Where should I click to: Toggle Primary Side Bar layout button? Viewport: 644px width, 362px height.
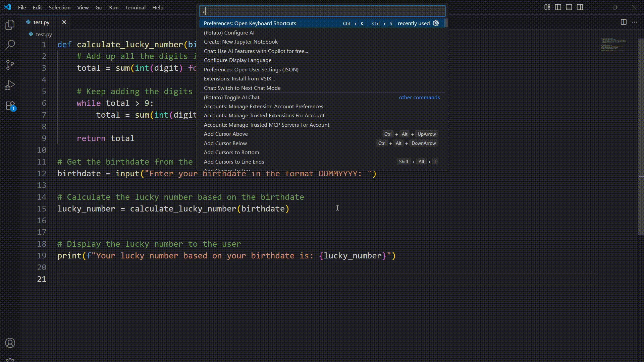point(558,7)
